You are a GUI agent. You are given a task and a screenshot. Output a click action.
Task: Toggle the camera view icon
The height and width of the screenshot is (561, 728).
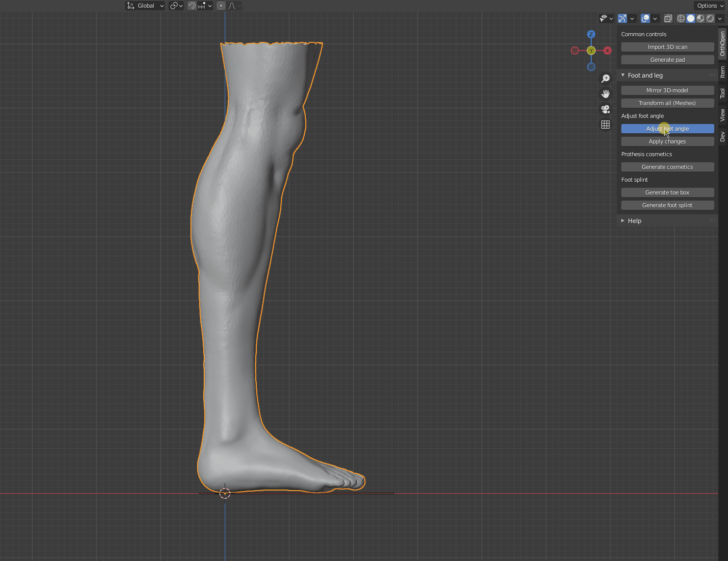[605, 109]
